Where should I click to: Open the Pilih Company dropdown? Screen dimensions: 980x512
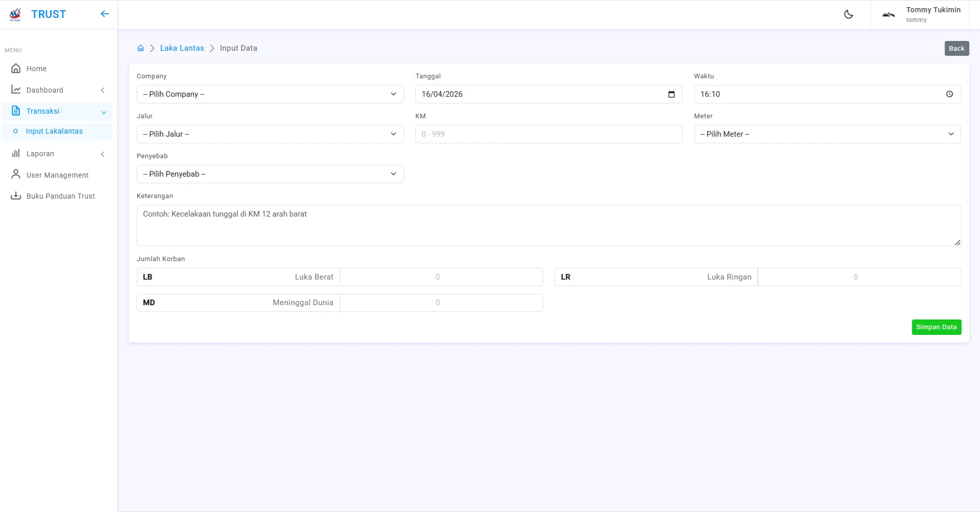click(x=270, y=94)
